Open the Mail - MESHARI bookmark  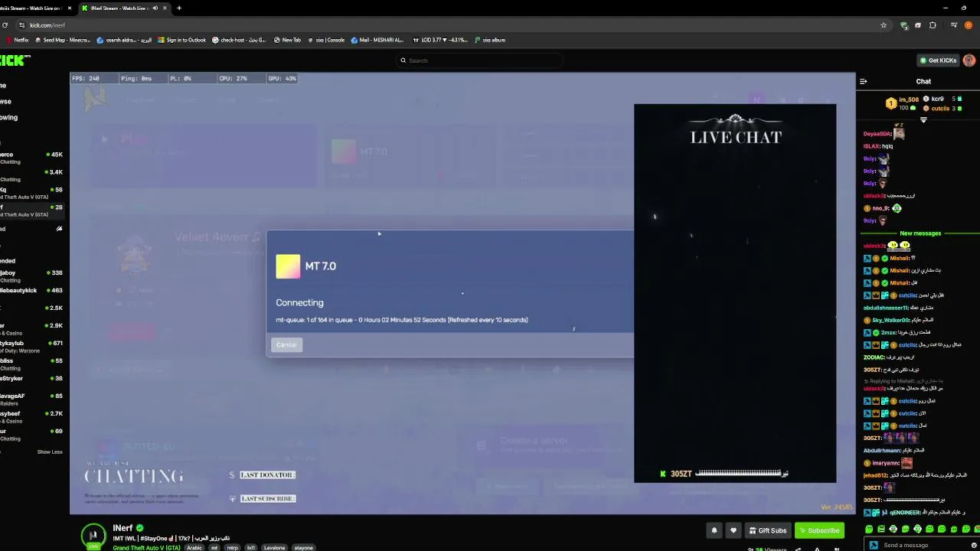click(x=377, y=40)
